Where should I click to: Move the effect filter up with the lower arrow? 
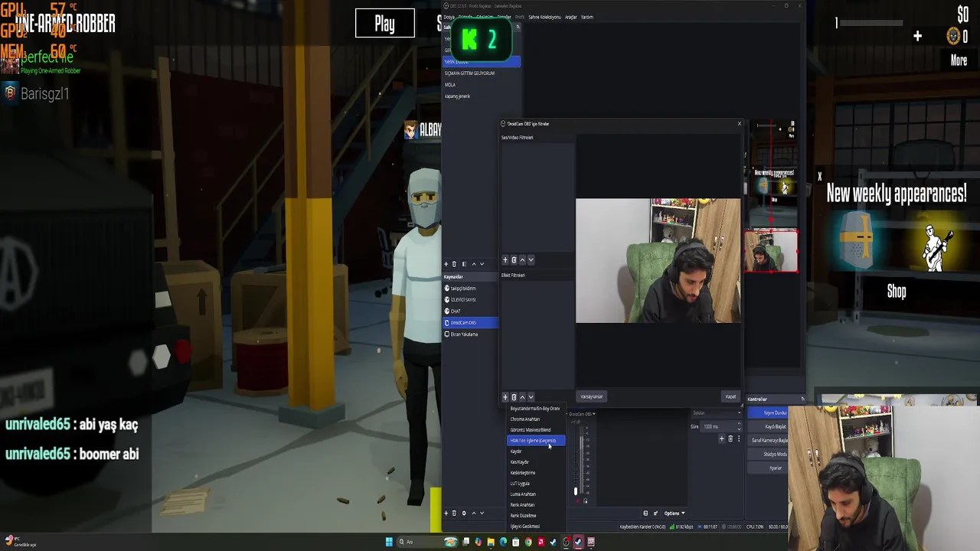(522, 397)
